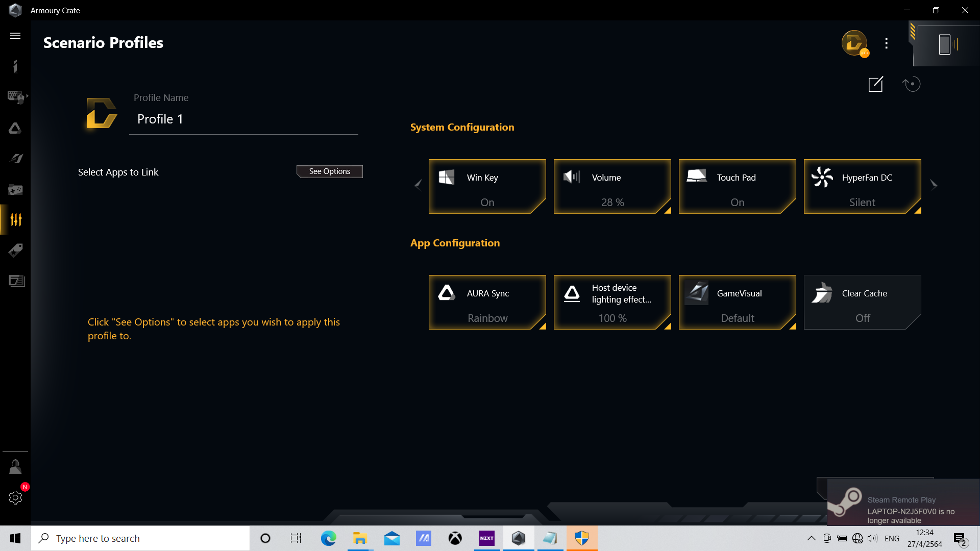Screen dimensions: 980x551
Task: Open the Game Library sidebar icon
Action: point(15,189)
